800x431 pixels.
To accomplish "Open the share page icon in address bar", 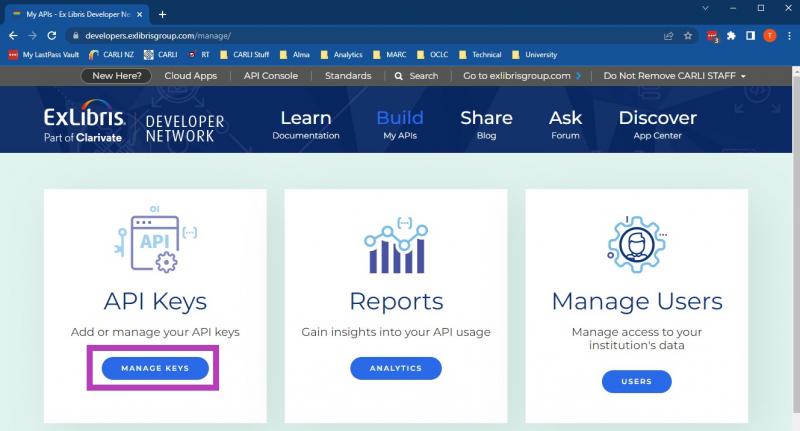I will click(x=668, y=36).
